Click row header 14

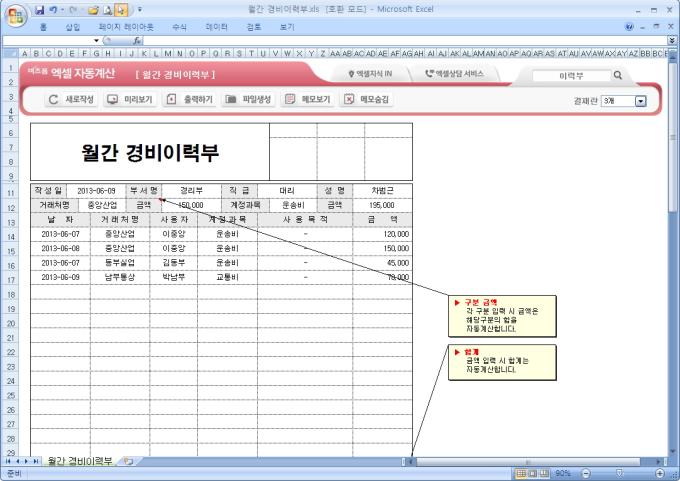point(11,237)
